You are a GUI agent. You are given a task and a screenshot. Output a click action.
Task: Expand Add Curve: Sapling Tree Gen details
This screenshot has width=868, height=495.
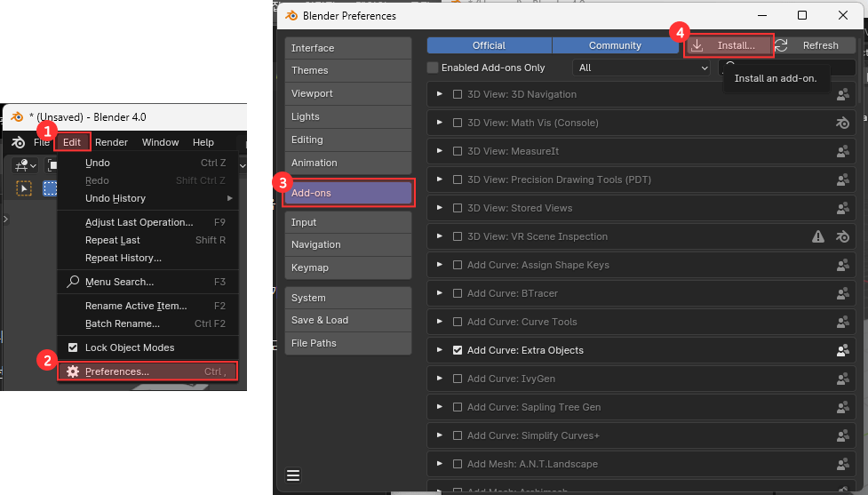(440, 407)
